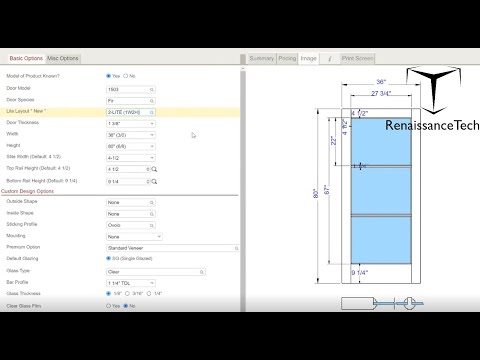Open the Door Thickness dropdown
This screenshot has width=480, height=360.
click(x=131, y=124)
